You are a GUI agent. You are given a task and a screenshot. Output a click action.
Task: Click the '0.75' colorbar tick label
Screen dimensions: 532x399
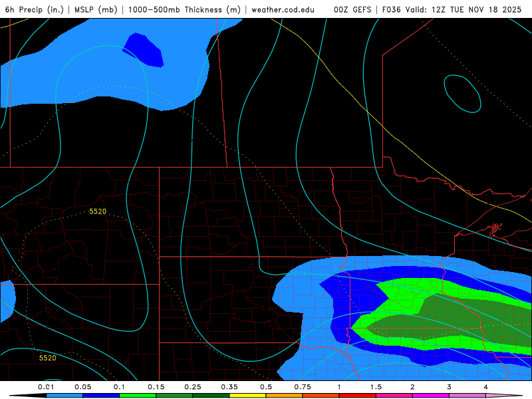303,387
